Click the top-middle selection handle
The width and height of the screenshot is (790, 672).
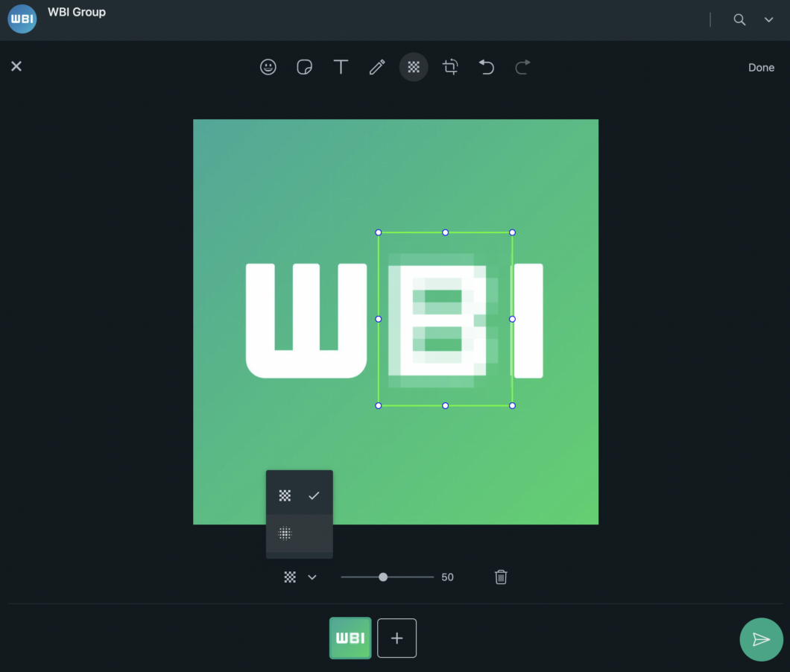click(x=446, y=232)
